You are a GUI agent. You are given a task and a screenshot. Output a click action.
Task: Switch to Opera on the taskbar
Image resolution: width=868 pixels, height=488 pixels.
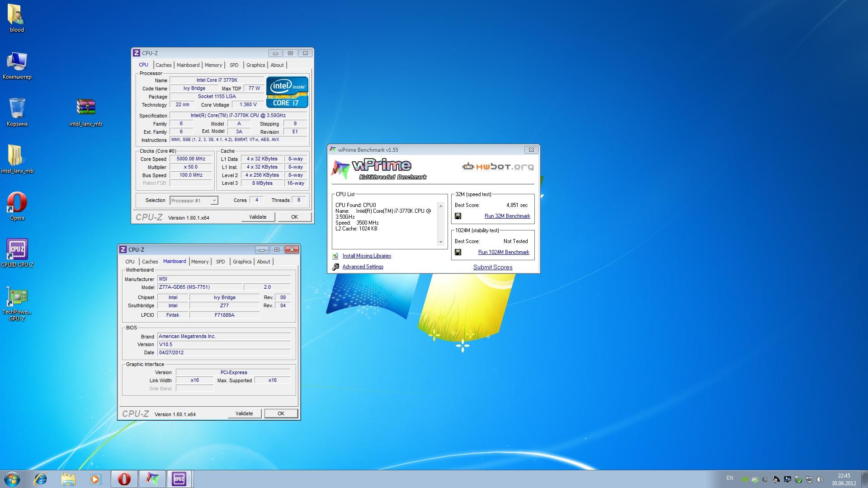(x=124, y=479)
